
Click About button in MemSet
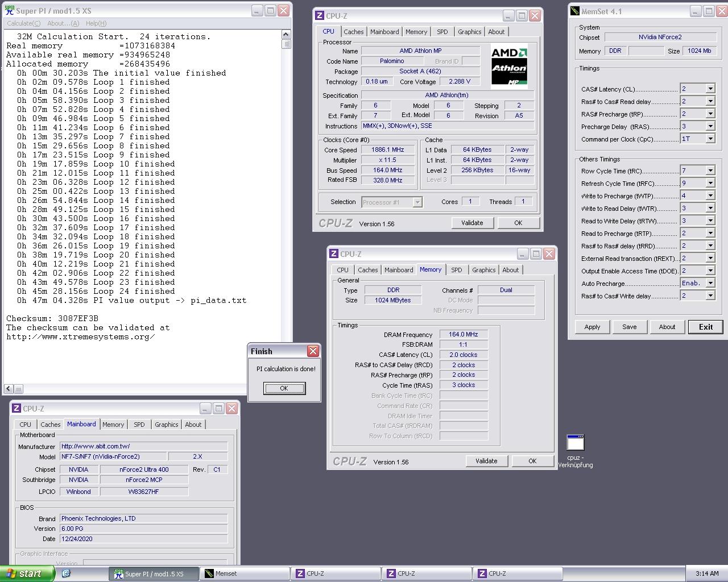pyautogui.click(x=667, y=327)
